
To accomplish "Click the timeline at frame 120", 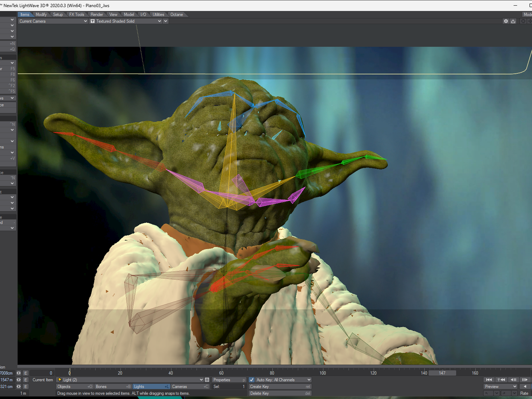I will [x=373, y=373].
